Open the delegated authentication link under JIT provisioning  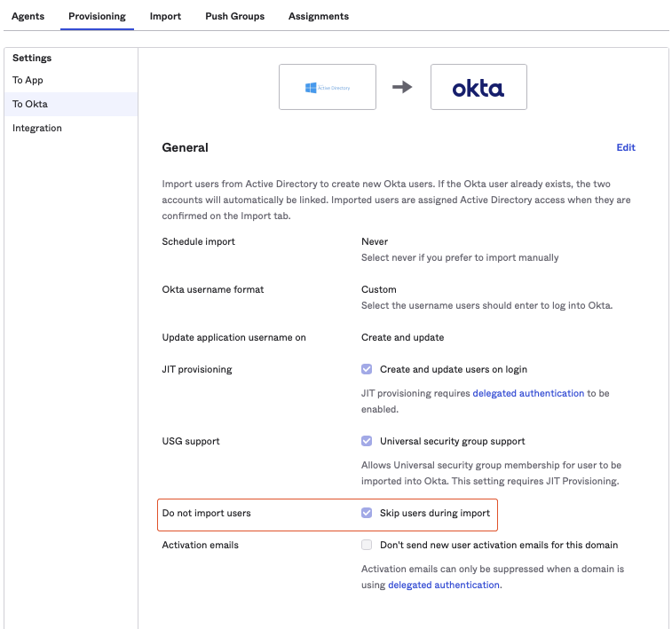pyautogui.click(x=528, y=393)
